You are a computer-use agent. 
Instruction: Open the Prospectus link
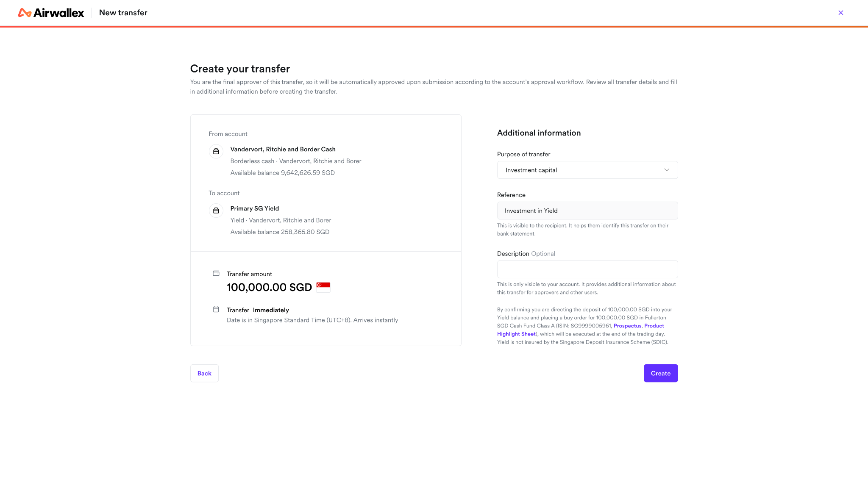(627, 326)
